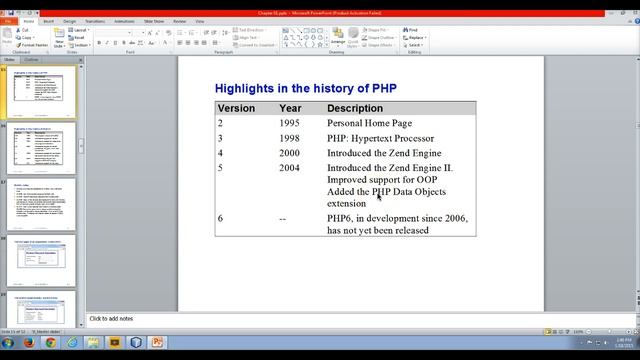
Task: Open VirtualBox from the taskbar
Action: (x=136, y=342)
